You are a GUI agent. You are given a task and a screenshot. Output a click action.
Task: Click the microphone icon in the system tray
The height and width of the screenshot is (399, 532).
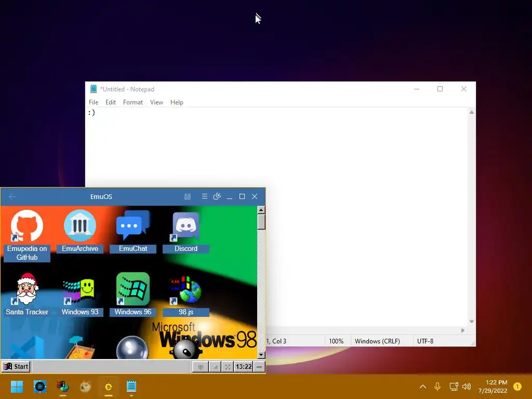tap(437, 387)
